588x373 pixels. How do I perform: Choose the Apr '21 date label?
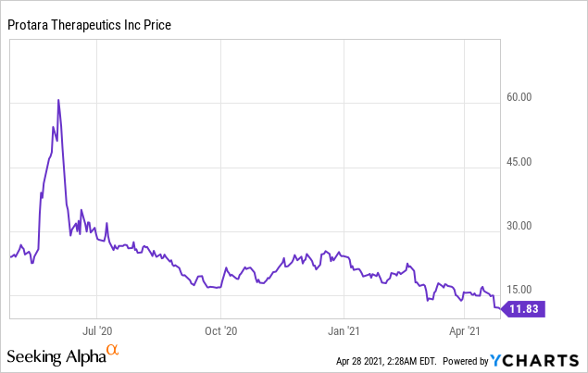(x=464, y=329)
